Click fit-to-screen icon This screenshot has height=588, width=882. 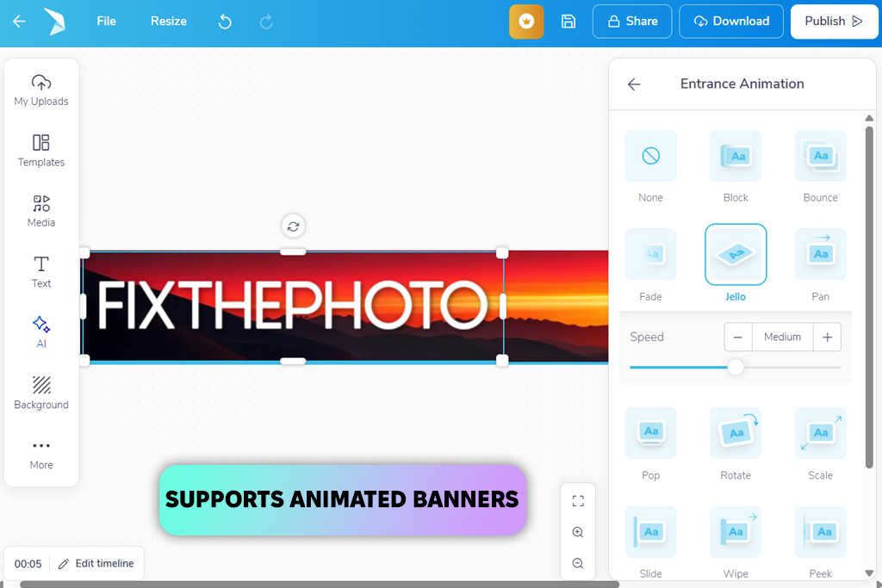[x=578, y=501]
